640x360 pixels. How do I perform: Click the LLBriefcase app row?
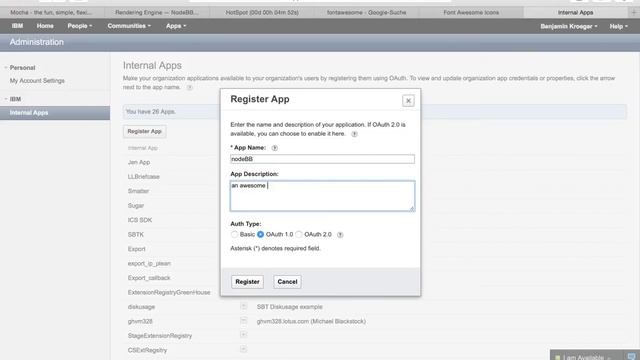pyautogui.click(x=144, y=177)
